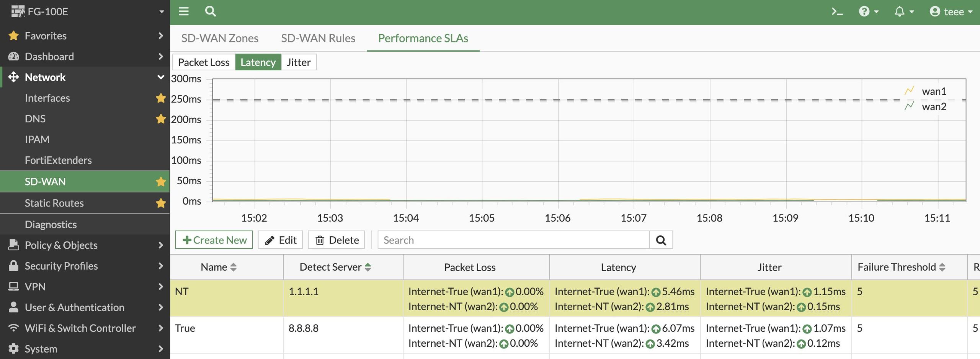Open the CLI console icon
980x359 pixels.
point(837,12)
